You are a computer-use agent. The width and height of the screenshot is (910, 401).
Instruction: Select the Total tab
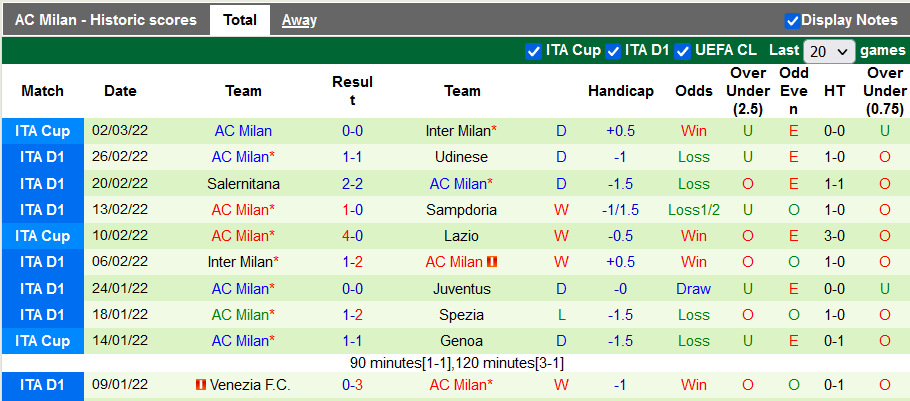pyautogui.click(x=240, y=20)
